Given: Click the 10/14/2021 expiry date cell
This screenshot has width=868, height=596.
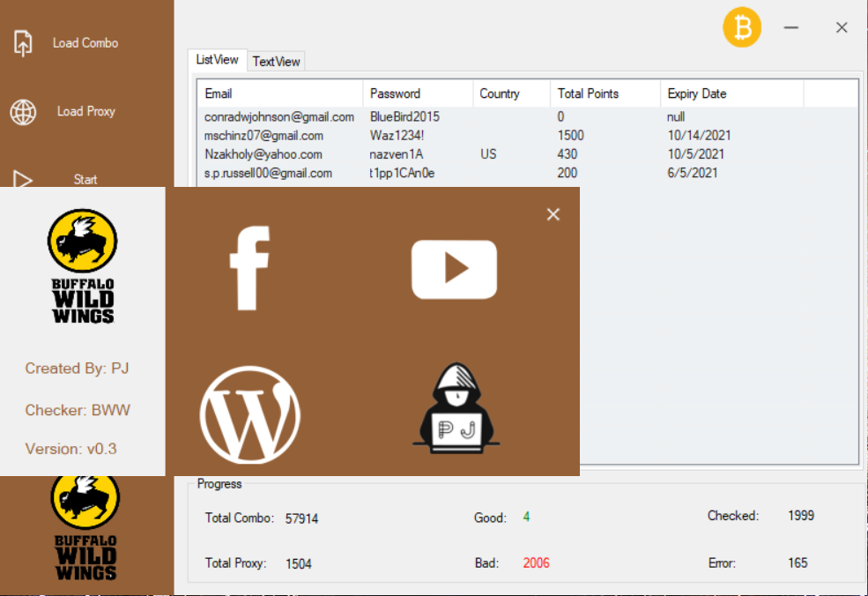Looking at the screenshot, I should [x=699, y=136].
